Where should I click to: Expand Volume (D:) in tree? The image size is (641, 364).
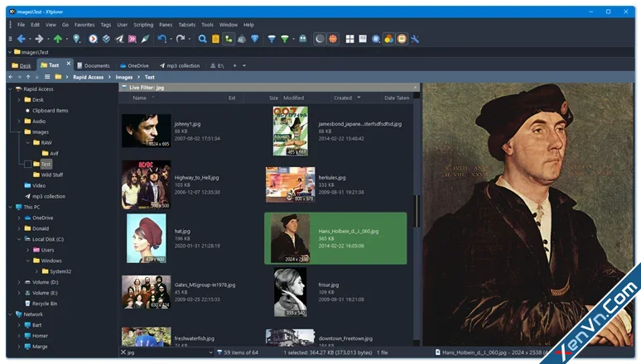pos(19,282)
